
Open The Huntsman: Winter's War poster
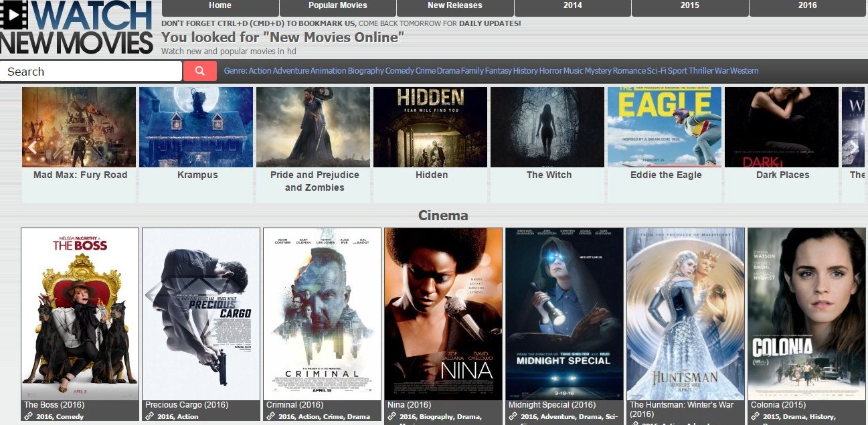tap(686, 314)
